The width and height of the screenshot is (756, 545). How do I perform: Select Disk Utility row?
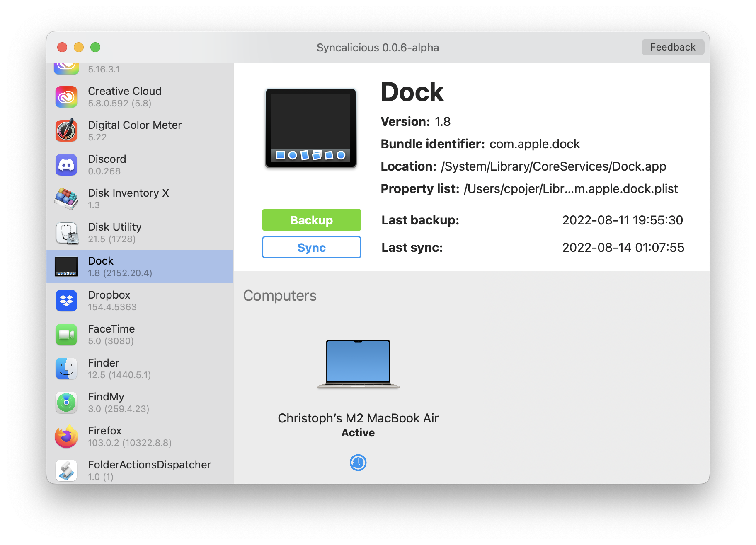(x=140, y=233)
